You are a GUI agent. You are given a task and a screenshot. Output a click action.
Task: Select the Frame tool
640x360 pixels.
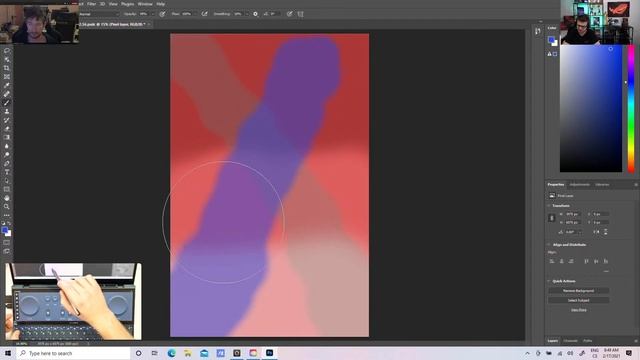[7, 77]
